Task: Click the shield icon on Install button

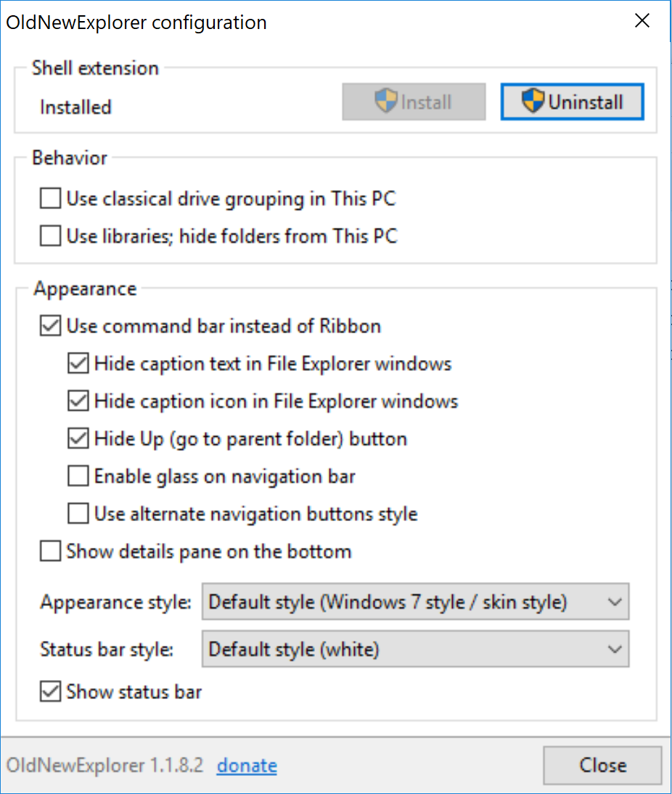Action: [386, 102]
